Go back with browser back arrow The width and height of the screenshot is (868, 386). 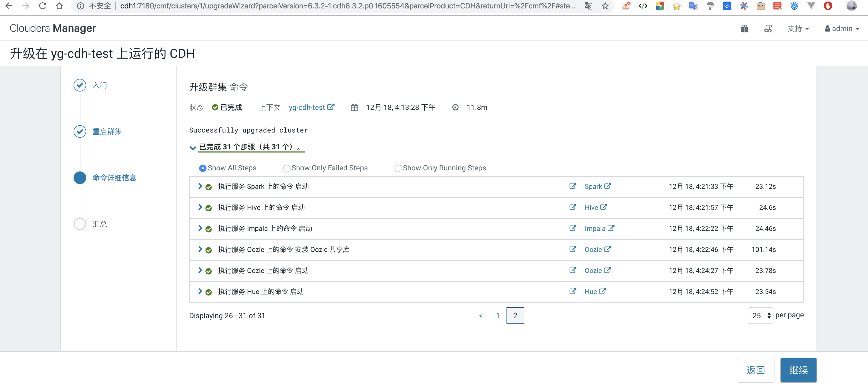(x=9, y=6)
